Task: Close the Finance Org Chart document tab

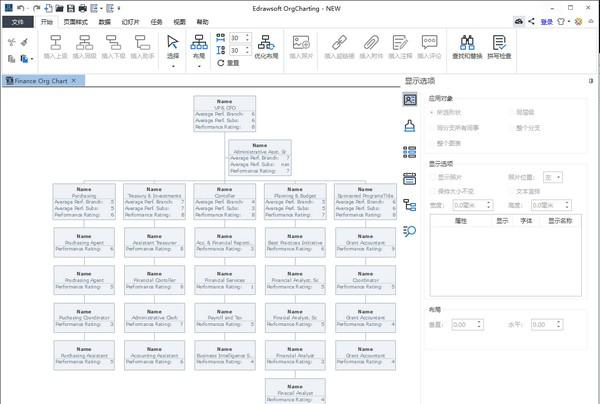Action: coord(74,81)
